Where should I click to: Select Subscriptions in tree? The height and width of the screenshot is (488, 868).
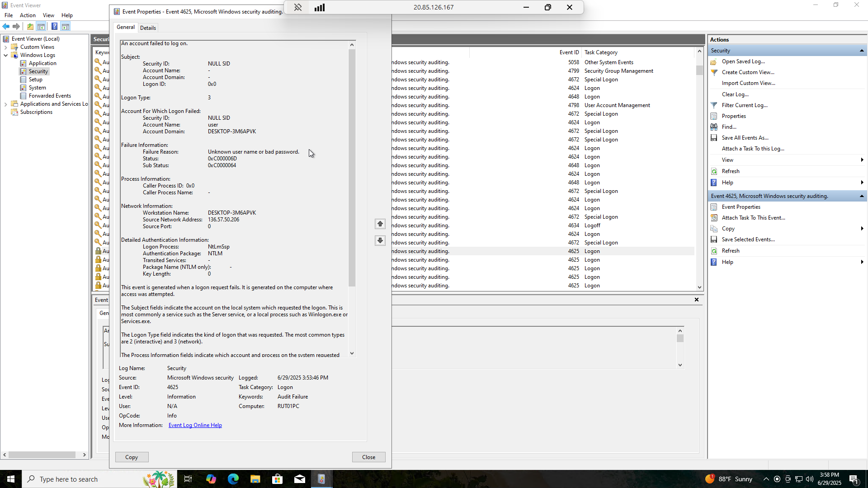[x=36, y=112]
